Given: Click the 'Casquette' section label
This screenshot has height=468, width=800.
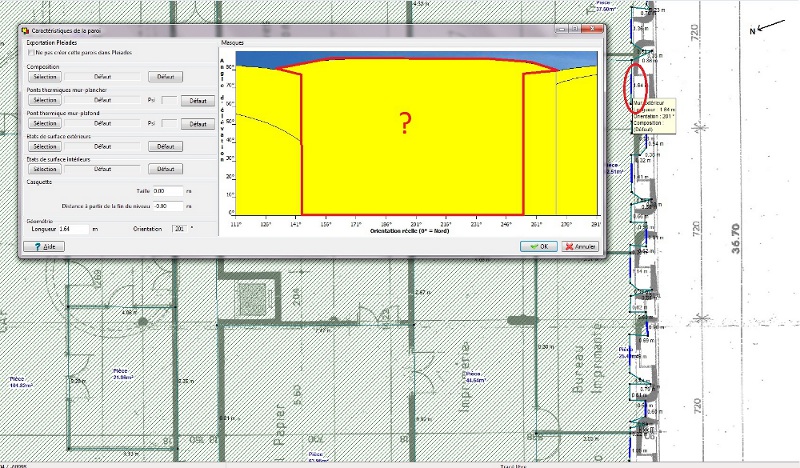Looking at the screenshot, I should point(39,182).
